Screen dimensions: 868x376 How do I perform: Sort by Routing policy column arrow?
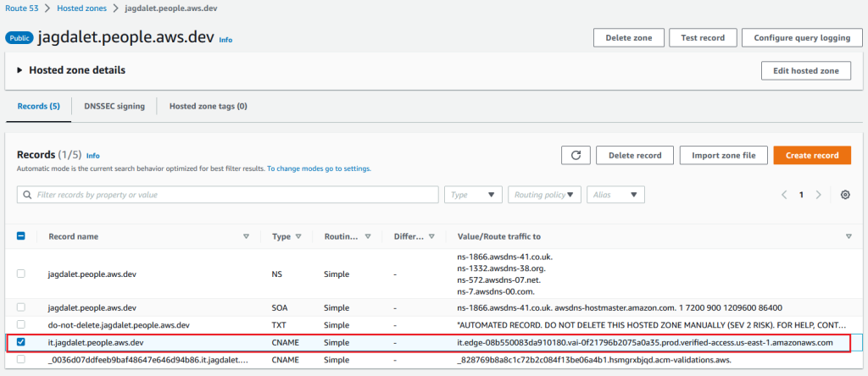click(x=368, y=236)
